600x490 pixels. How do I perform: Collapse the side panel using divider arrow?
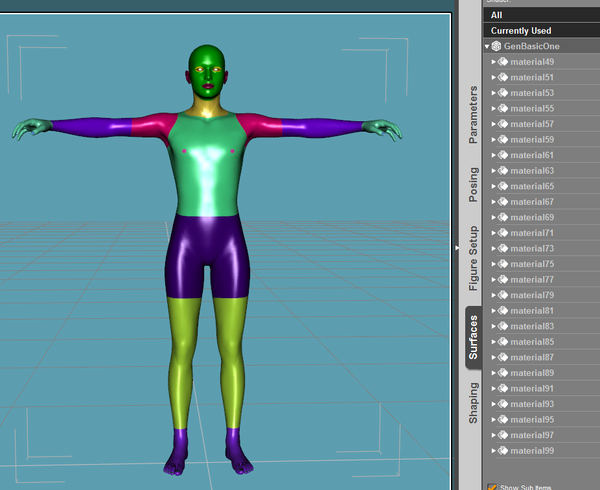point(457,247)
